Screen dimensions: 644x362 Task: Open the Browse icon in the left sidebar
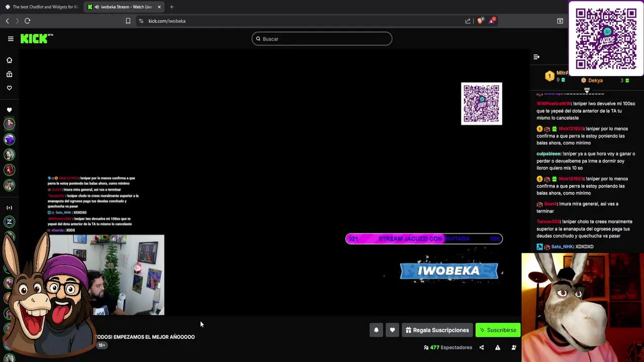coord(9,74)
